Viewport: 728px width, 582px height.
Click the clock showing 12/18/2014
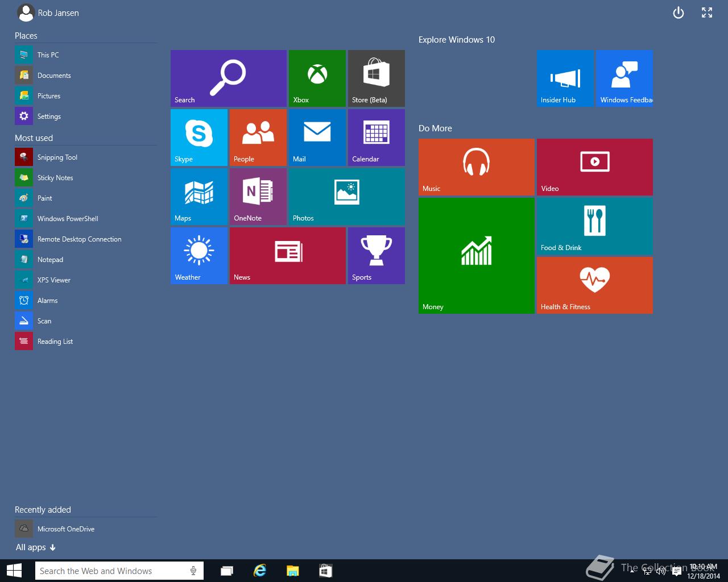(x=704, y=571)
